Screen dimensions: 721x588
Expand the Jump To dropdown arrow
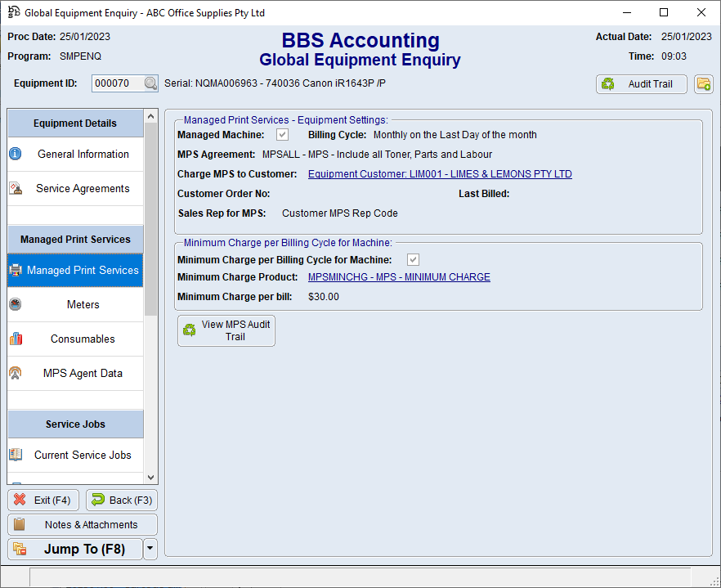tap(150, 550)
